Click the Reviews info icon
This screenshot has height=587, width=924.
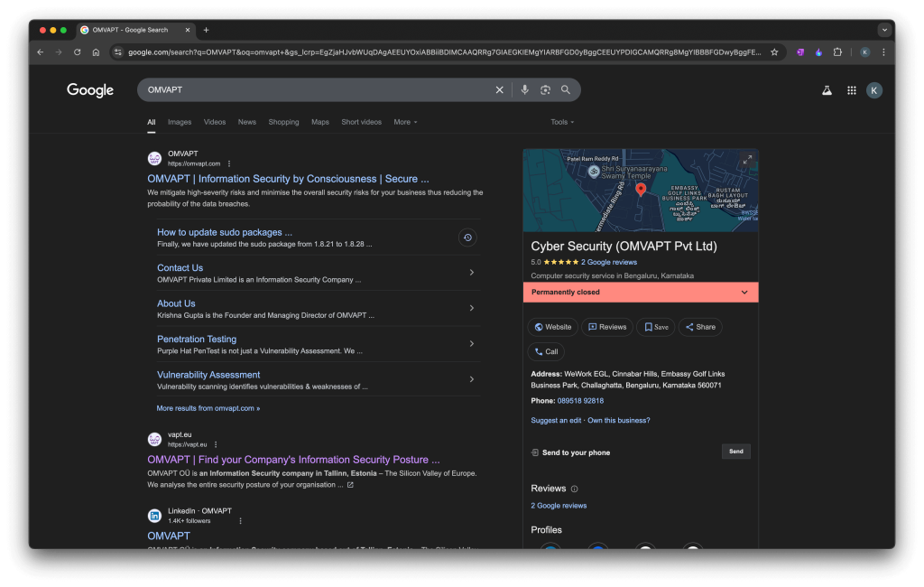[575, 489]
